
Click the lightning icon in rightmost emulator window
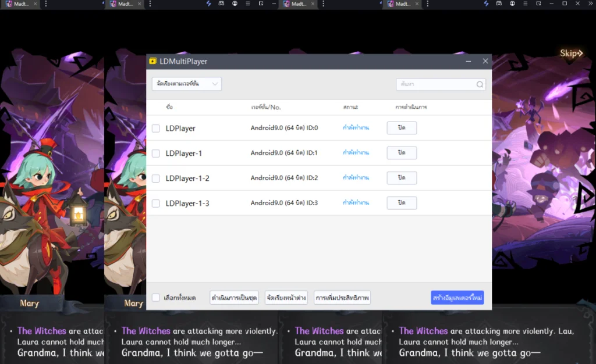486,3
